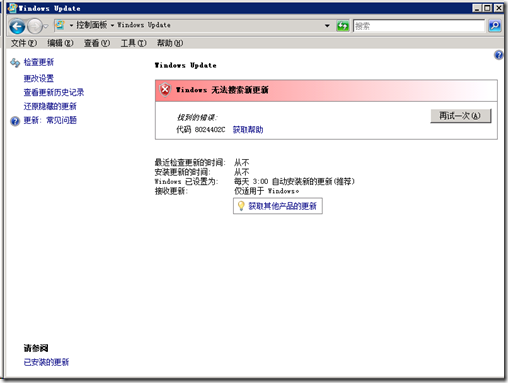Open 还原隐藏的更新 link
The width and height of the screenshot is (508, 383).
tap(50, 106)
